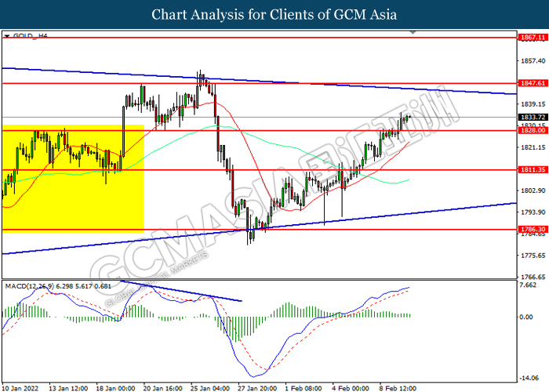The width and height of the screenshot is (549, 392).
Task: Click the 1821.15 price axis value
Action: point(533,147)
